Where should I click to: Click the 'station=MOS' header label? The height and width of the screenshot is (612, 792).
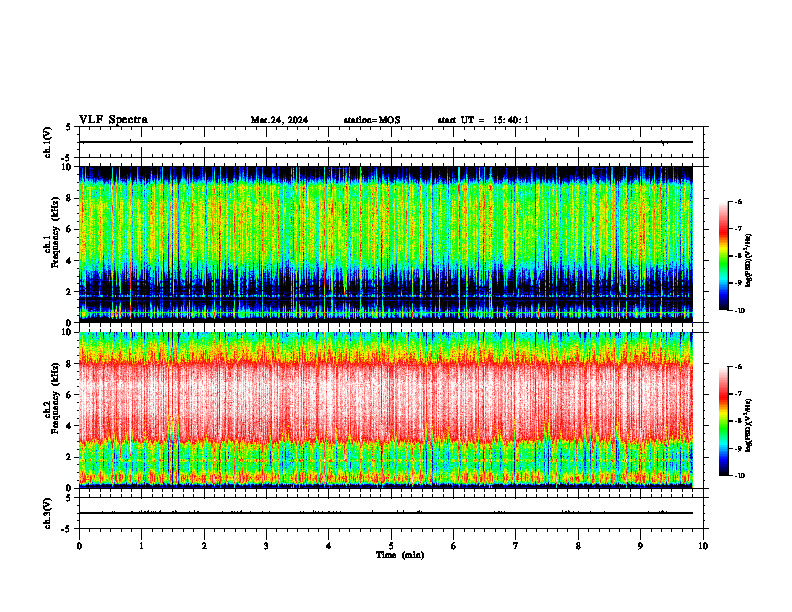pos(372,120)
